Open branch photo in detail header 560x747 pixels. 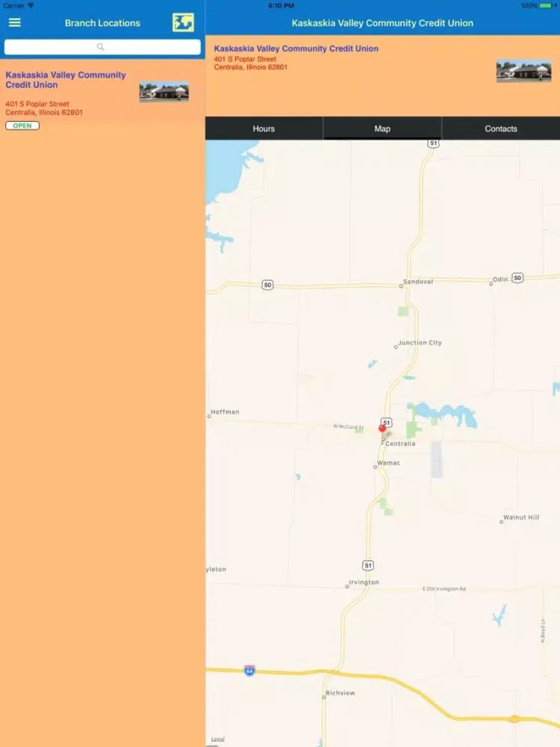(524, 71)
